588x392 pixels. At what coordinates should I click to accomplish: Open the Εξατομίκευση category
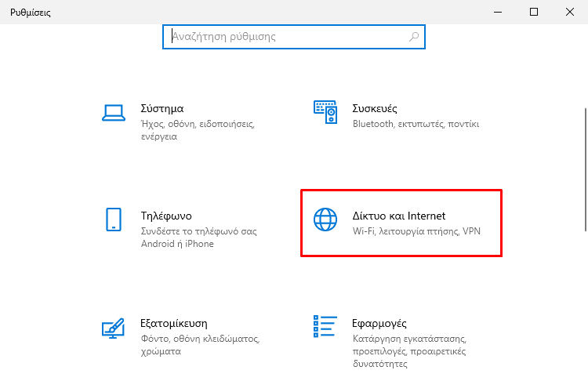pyautogui.click(x=173, y=323)
